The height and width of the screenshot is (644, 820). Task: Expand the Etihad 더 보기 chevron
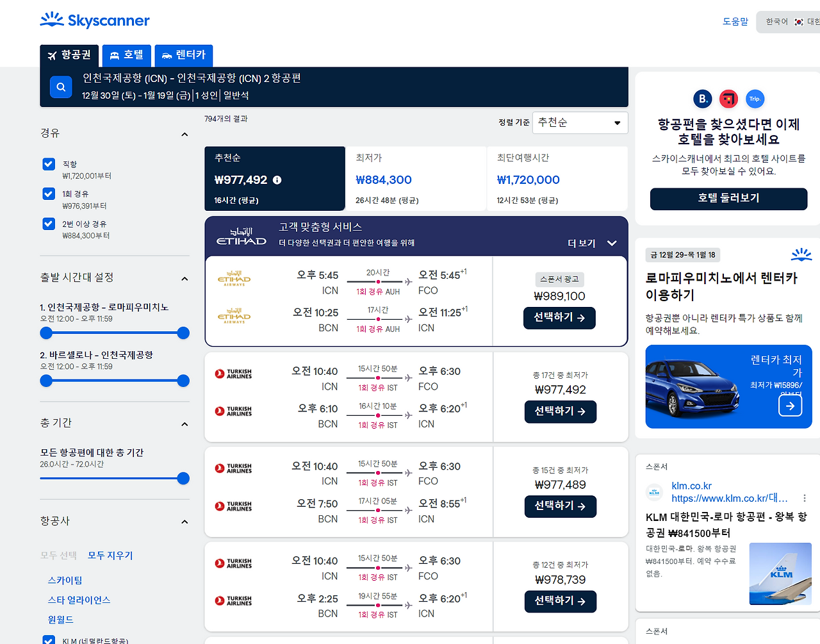(x=611, y=244)
